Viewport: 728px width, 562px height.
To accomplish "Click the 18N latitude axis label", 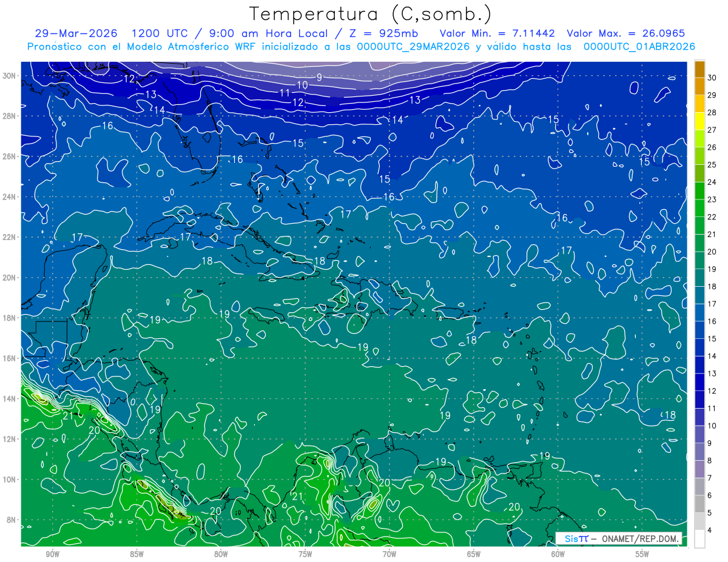I will click(10, 318).
